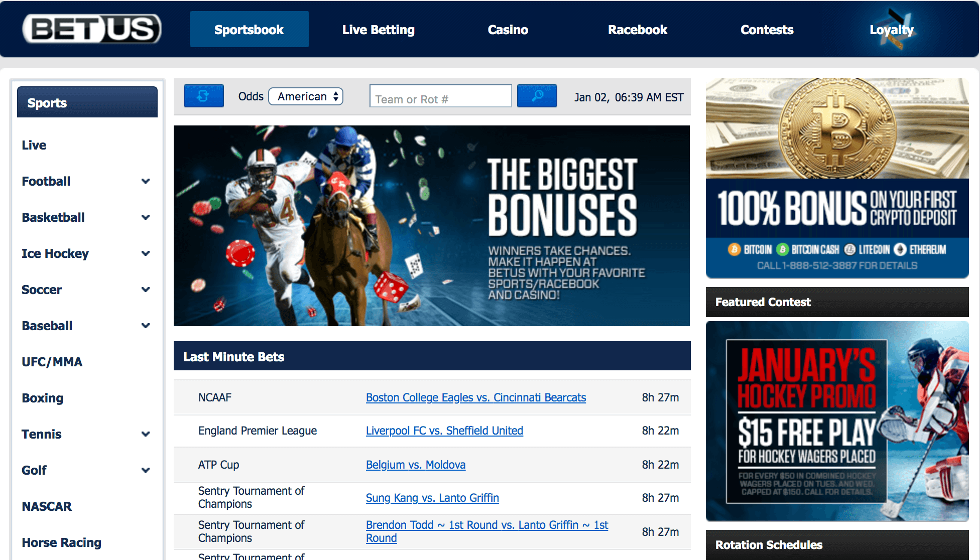Click the Litecoin icon in crypto banner
Viewport: 980px width, 560px height.
849,249
